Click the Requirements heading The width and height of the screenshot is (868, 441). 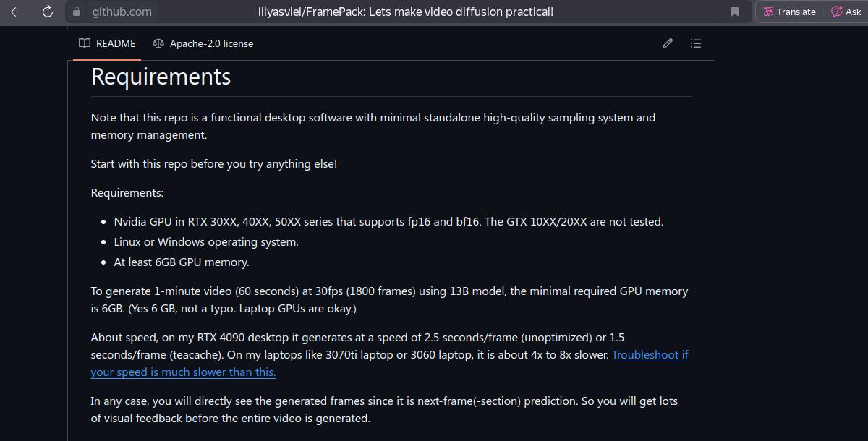[161, 77]
